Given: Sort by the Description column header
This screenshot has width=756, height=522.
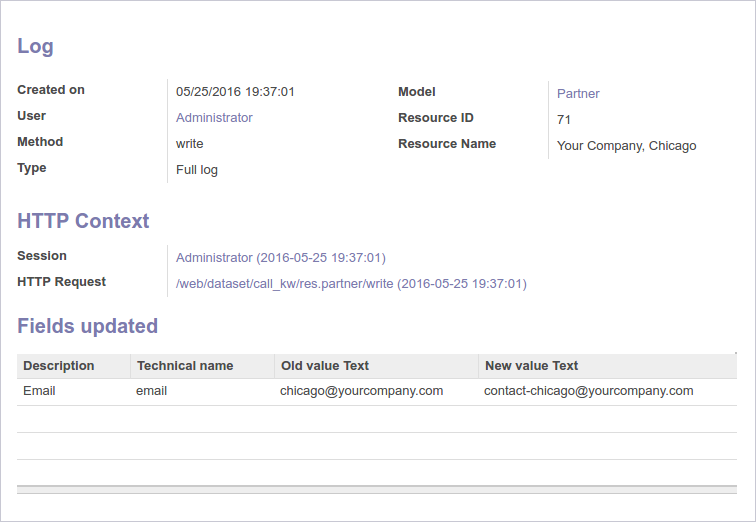Looking at the screenshot, I should point(59,366).
